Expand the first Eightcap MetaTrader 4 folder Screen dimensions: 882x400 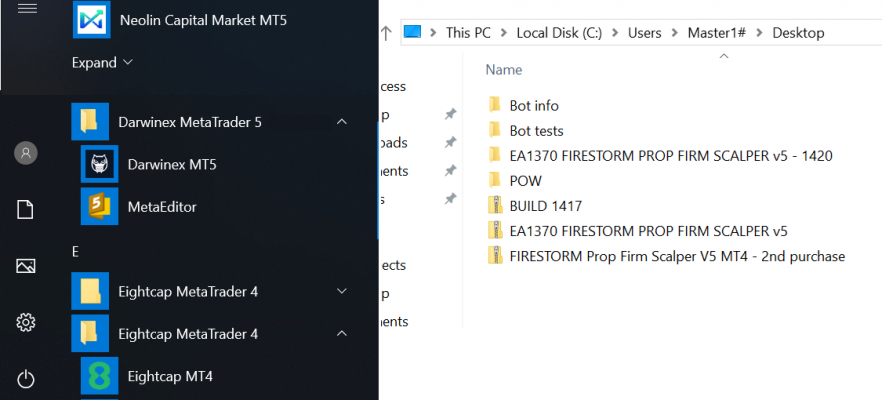(341, 291)
